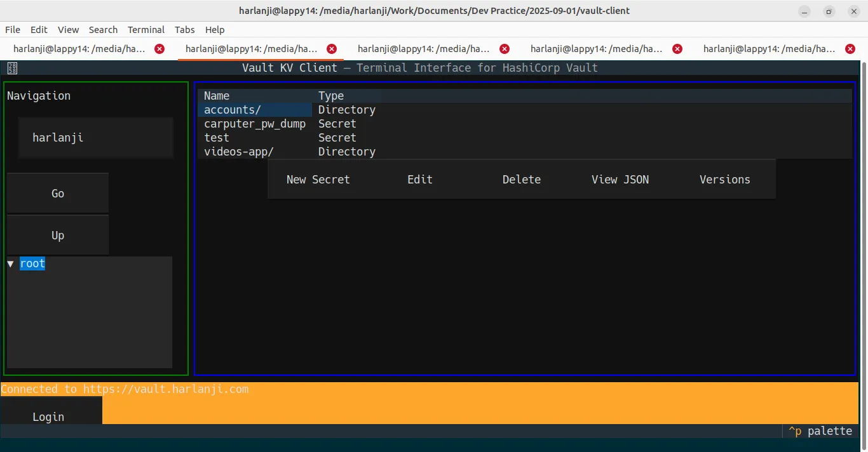The height and width of the screenshot is (452, 868).
Task: Close the fifth terminal tab
Action: pyautogui.click(x=850, y=49)
